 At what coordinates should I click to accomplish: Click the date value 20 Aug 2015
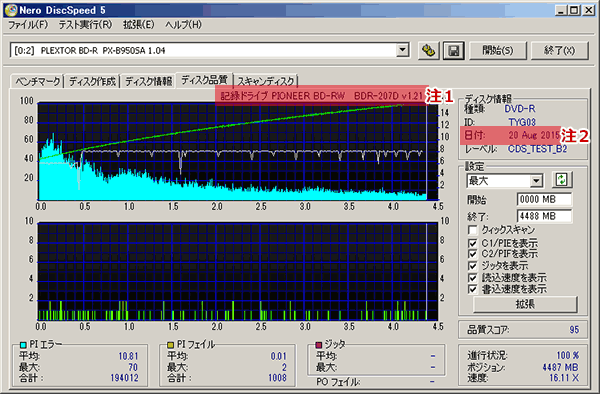[x=534, y=135]
